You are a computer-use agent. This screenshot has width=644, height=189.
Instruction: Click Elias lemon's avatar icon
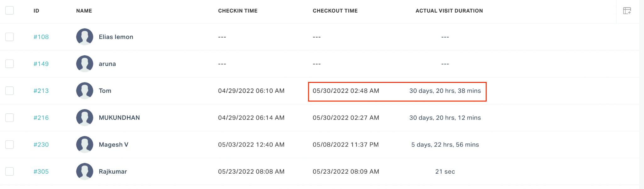(x=85, y=37)
